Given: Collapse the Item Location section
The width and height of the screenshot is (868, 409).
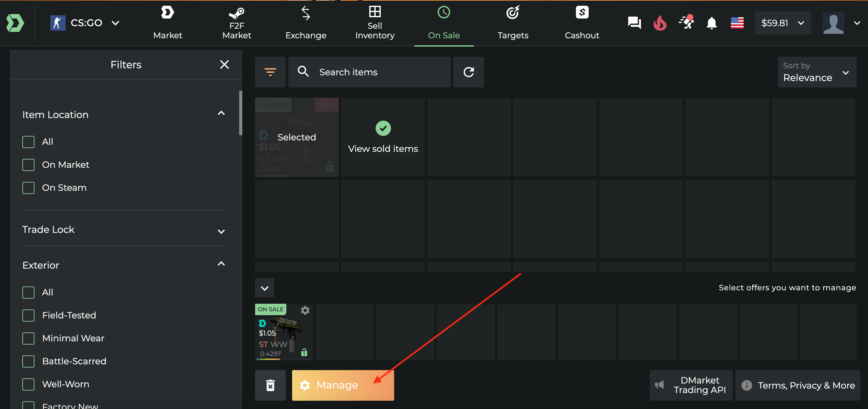Looking at the screenshot, I should tap(221, 113).
